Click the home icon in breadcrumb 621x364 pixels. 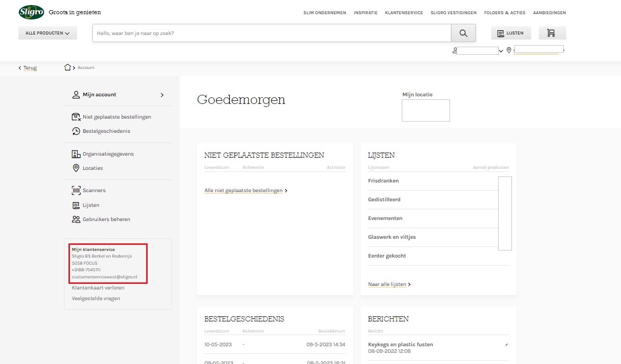pyautogui.click(x=67, y=67)
